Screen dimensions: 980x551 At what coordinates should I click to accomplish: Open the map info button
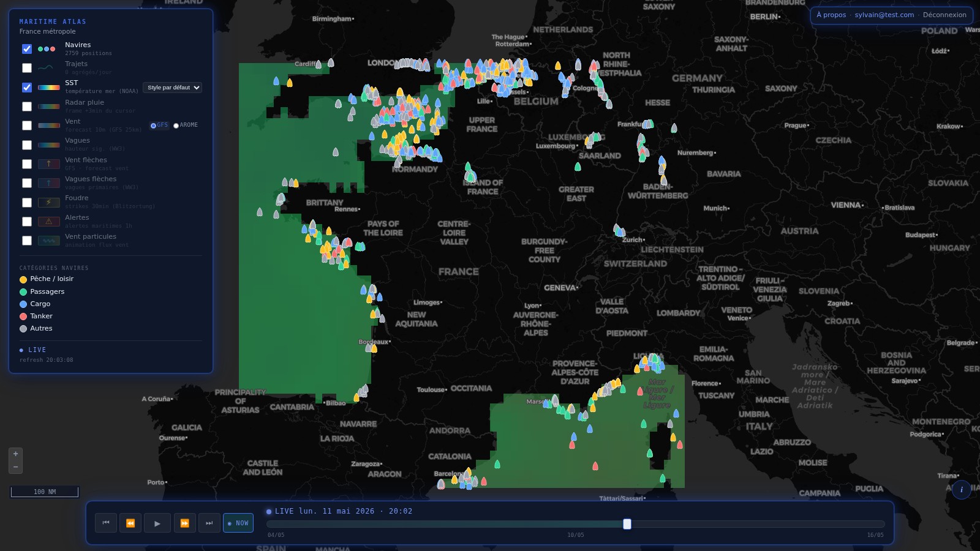coord(961,490)
